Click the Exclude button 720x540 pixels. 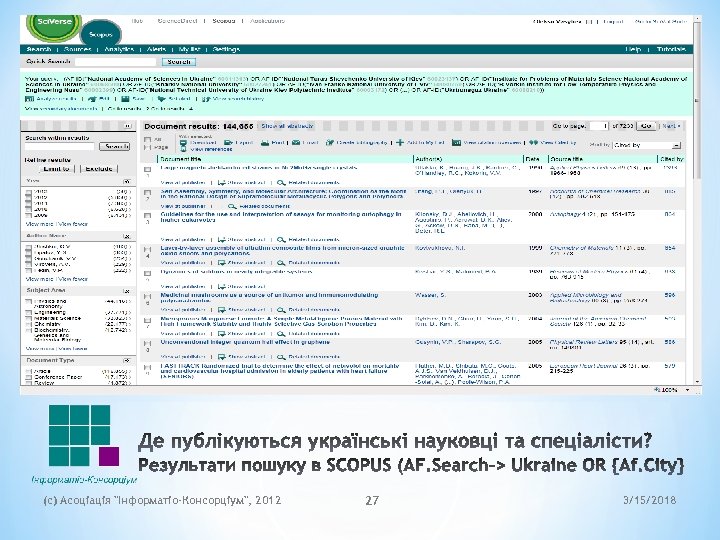point(99,169)
